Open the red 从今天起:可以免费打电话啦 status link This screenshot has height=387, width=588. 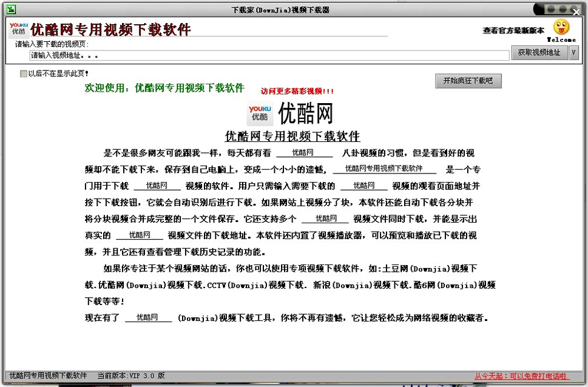pos(522,376)
